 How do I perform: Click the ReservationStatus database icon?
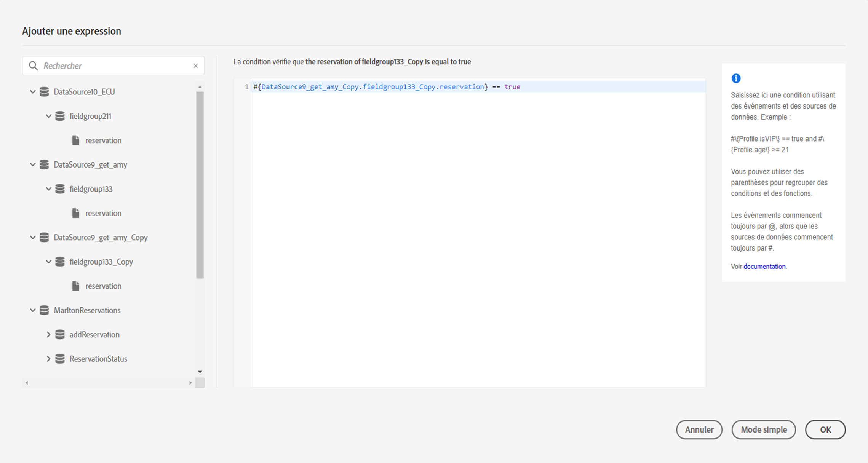click(x=60, y=359)
